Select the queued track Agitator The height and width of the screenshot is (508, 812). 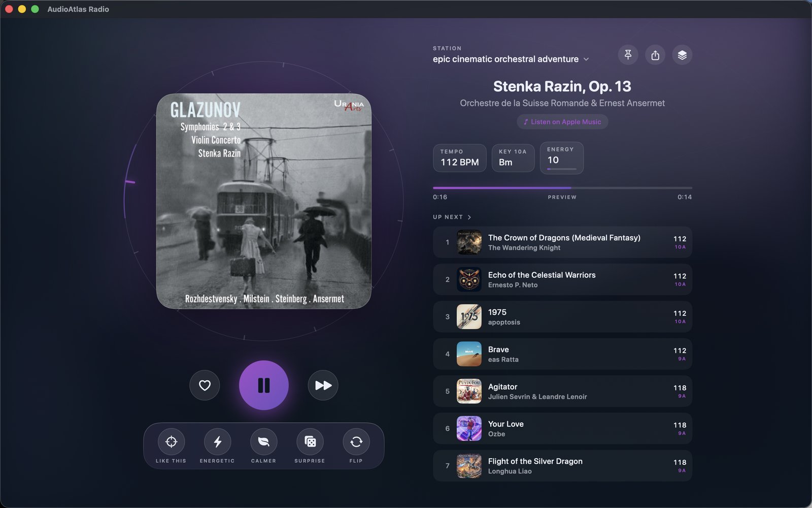click(x=562, y=391)
